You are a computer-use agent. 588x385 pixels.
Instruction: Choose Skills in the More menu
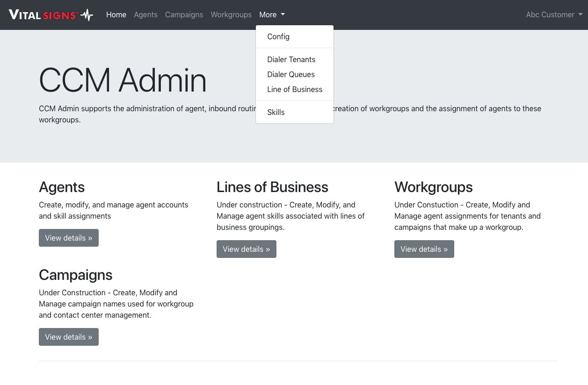pyautogui.click(x=276, y=113)
